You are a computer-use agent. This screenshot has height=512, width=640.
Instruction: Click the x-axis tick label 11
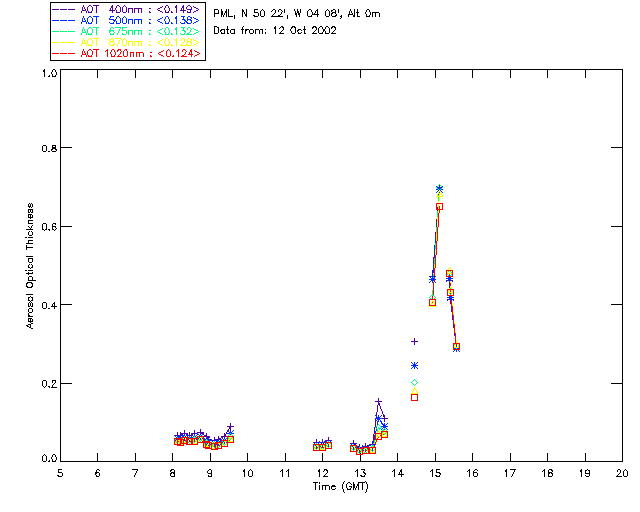click(285, 473)
